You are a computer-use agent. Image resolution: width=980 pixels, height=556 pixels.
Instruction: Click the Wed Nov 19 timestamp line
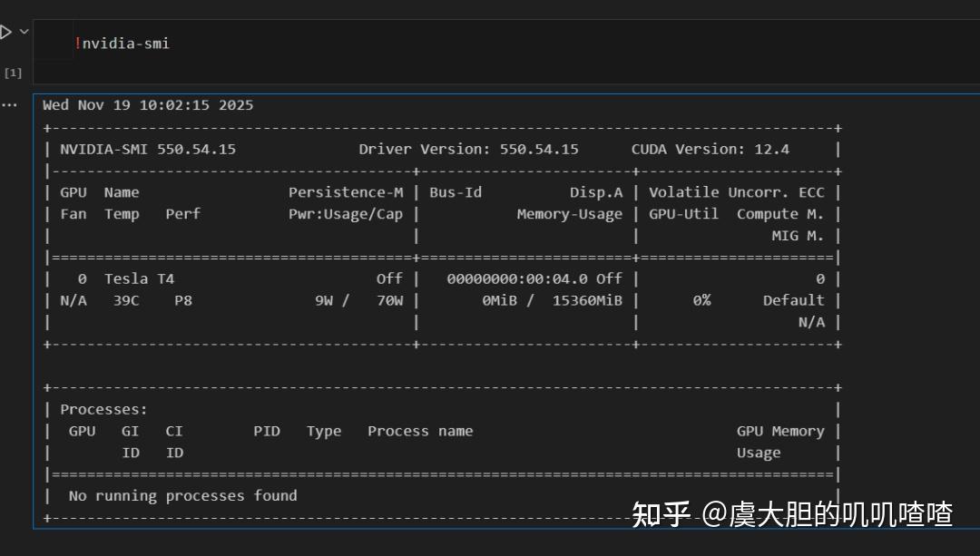tap(150, 104)
